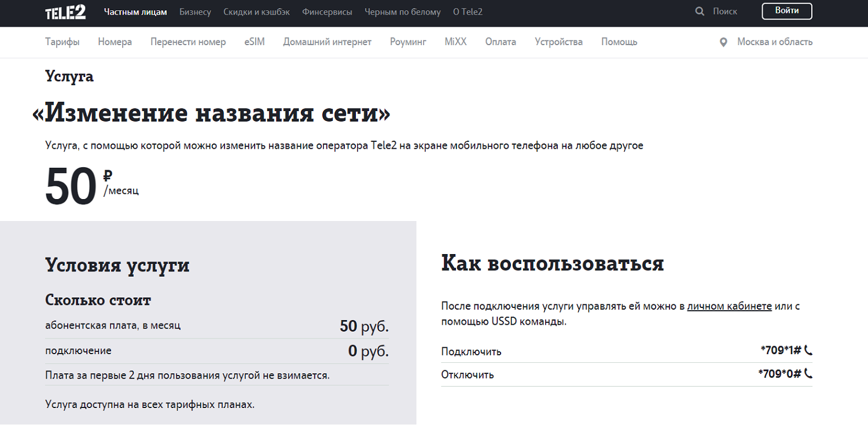This screenshot has width=868, height=430.
Task: Go to Скидки и кэшбэк
Action: [x=257, y=12]
